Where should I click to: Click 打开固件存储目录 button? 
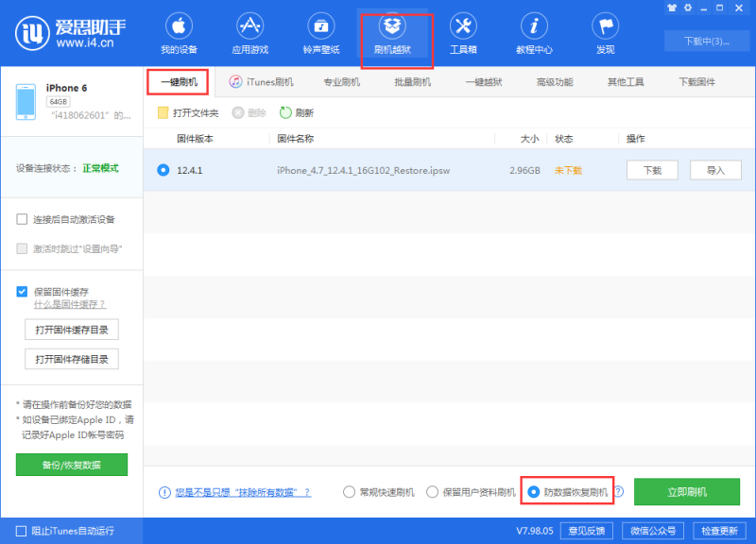pyautogui.click(x=72, y=359)
